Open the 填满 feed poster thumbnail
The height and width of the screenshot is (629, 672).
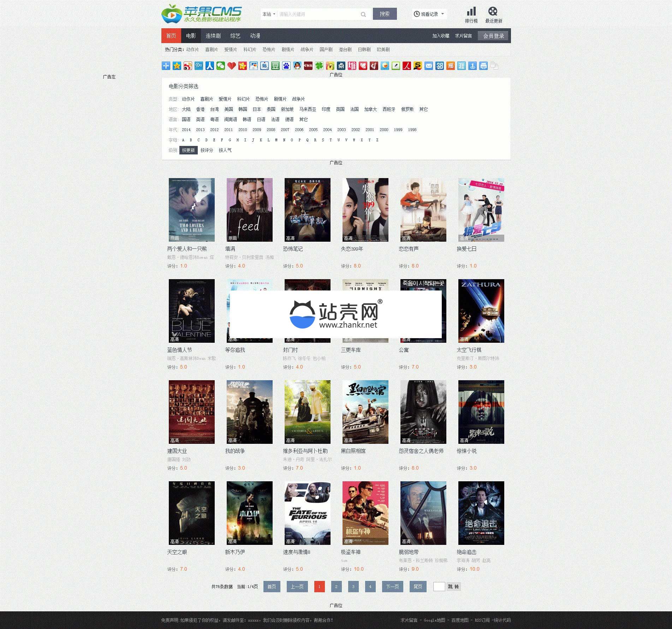point(250,210)
